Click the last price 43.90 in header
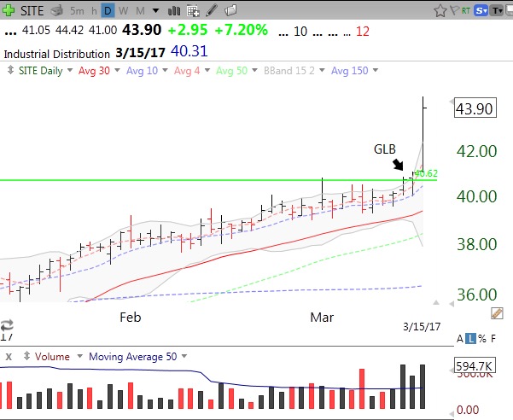This screenshot has width=513, height=420. click(x=142, y=30)
